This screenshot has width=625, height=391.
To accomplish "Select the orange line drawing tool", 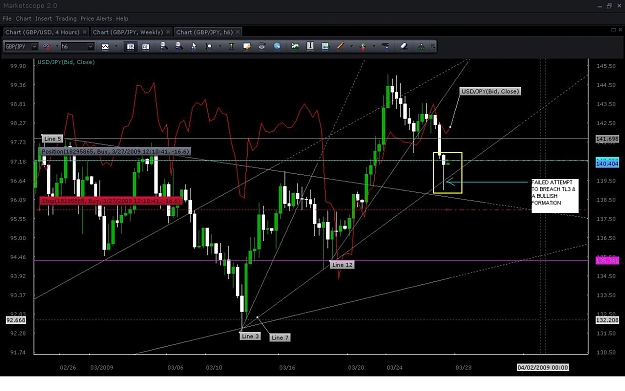I will click(340, 46).
